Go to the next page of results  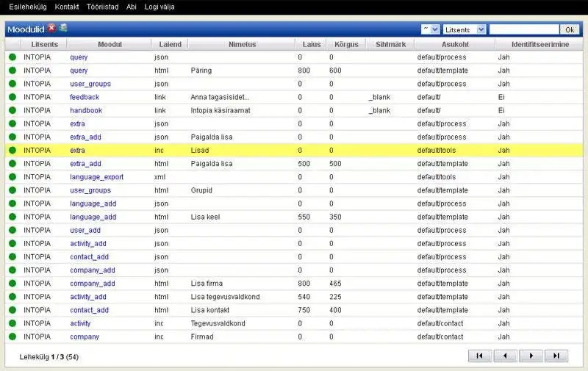531,356
